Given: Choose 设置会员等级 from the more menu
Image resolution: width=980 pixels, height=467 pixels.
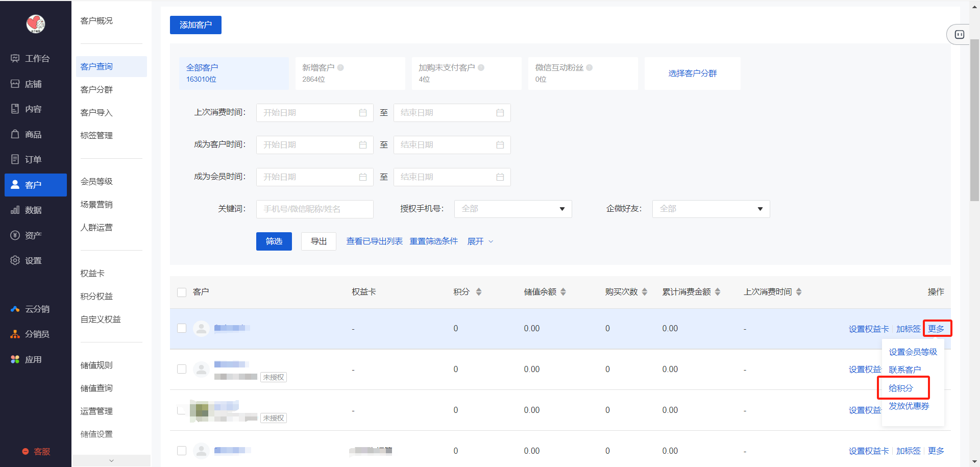Looking at the screenshot, I should 913,352.
